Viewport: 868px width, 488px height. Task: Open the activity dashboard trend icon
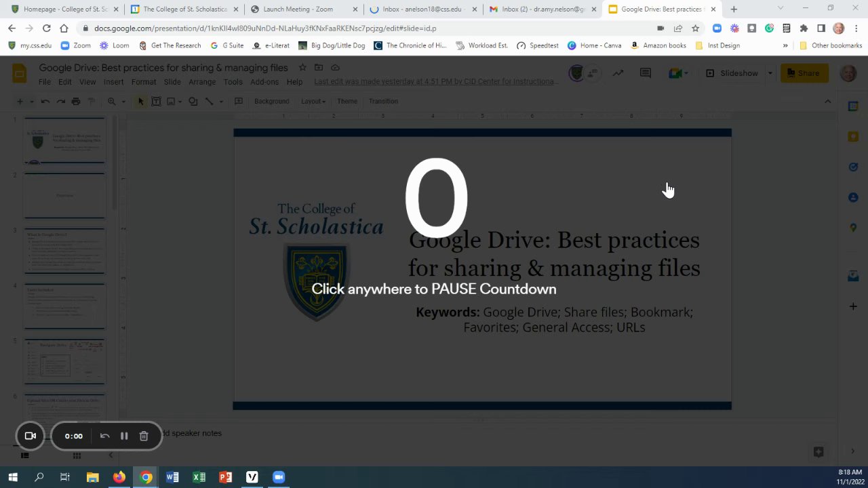point(618,73)
